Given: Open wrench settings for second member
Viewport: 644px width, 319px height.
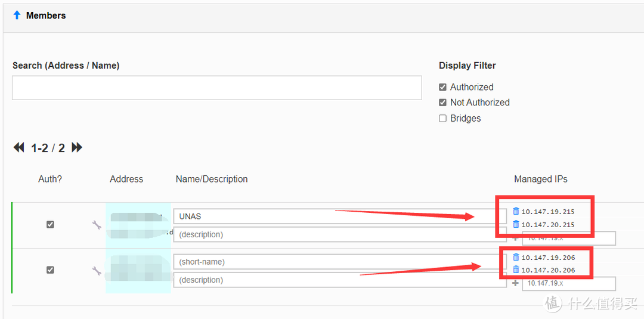Looking at the screenshot, I should (x=97, y=271).
